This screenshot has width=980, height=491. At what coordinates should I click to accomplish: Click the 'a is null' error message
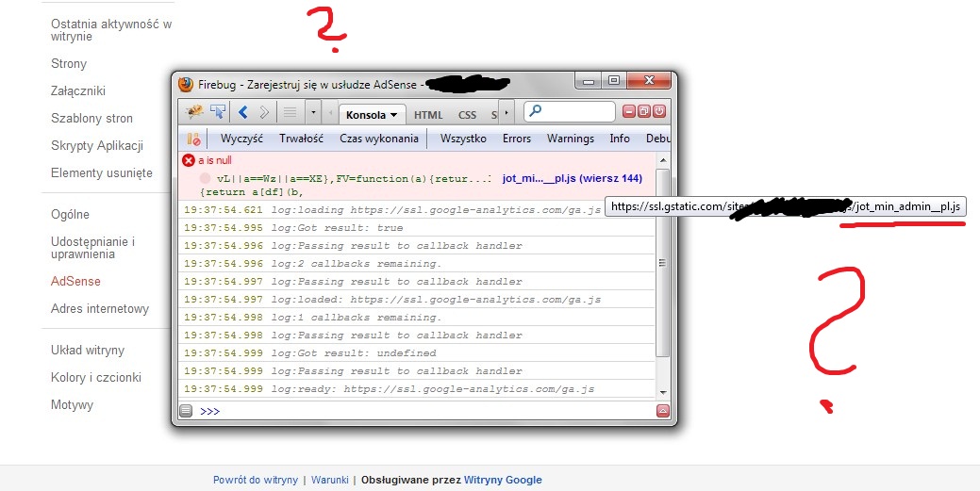215,160
